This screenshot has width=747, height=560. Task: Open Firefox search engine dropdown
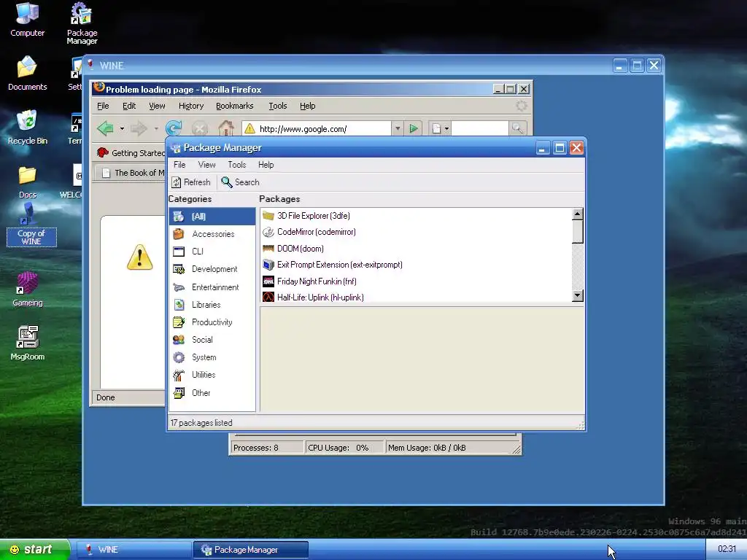pos(446,128)
